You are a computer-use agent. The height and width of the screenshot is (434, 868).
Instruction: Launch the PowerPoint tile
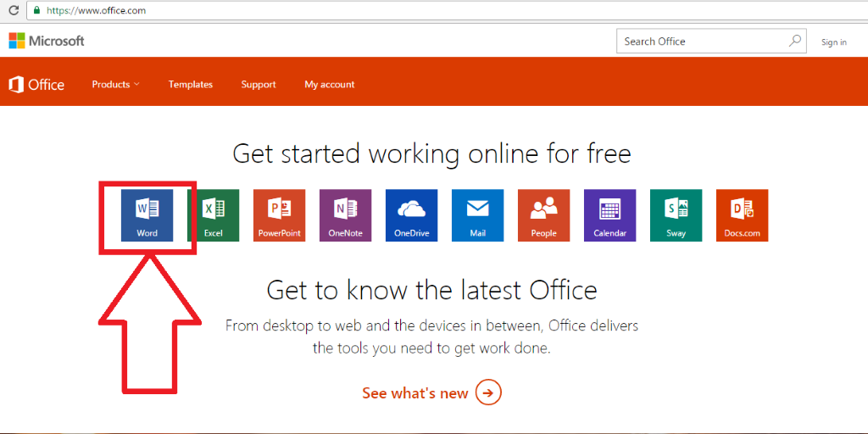[x=280, y=215]
